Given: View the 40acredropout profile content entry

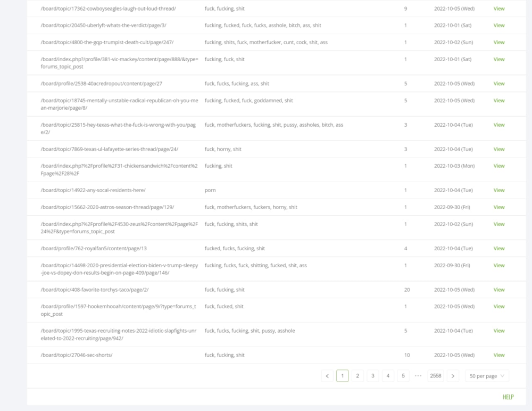Looking at the screenshot, I should point(498,84).
